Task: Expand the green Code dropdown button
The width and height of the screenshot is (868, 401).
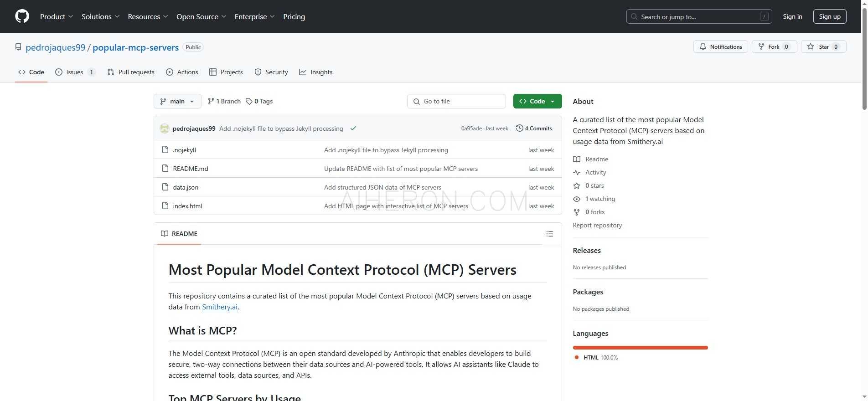Action: 537,101
